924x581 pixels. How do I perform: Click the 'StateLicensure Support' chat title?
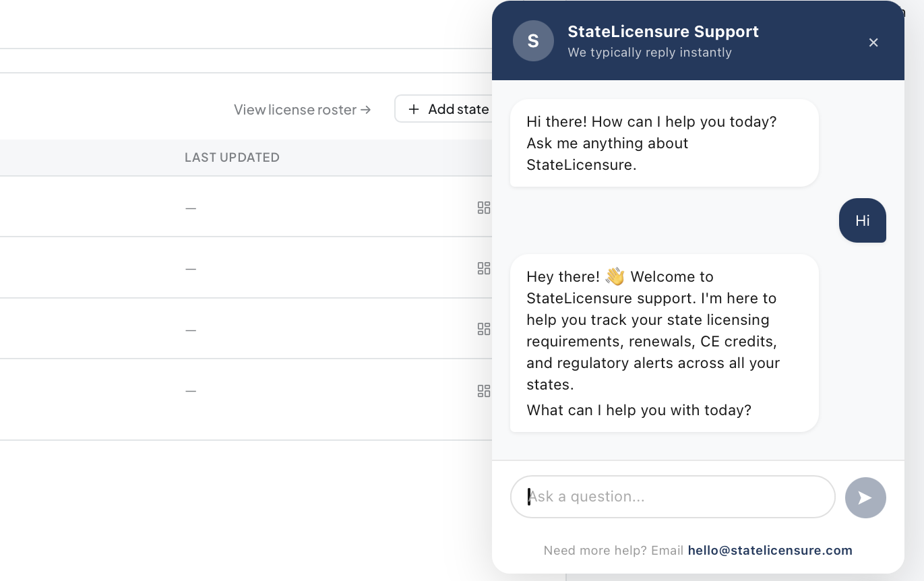pyautogui.click(x=663, y=32)
